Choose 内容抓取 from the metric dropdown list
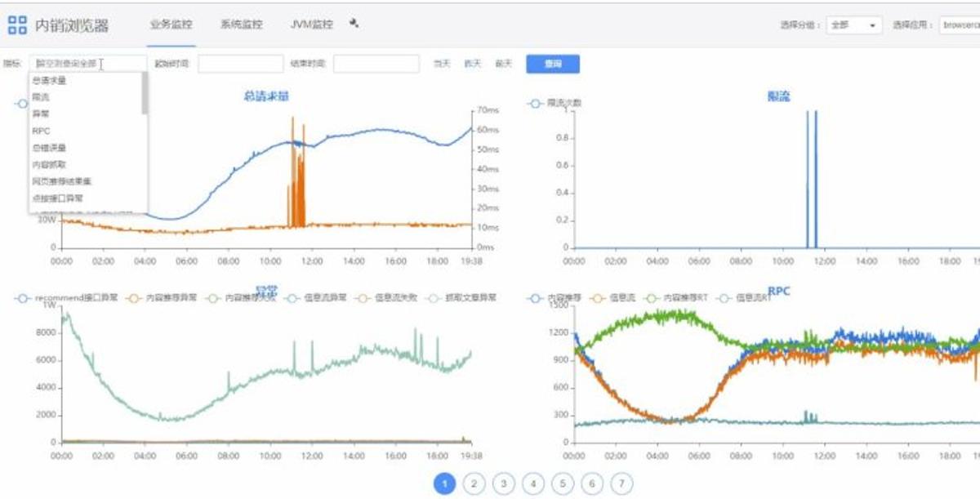The width and height of the screenshot is (980, 499). click(49, 164)
